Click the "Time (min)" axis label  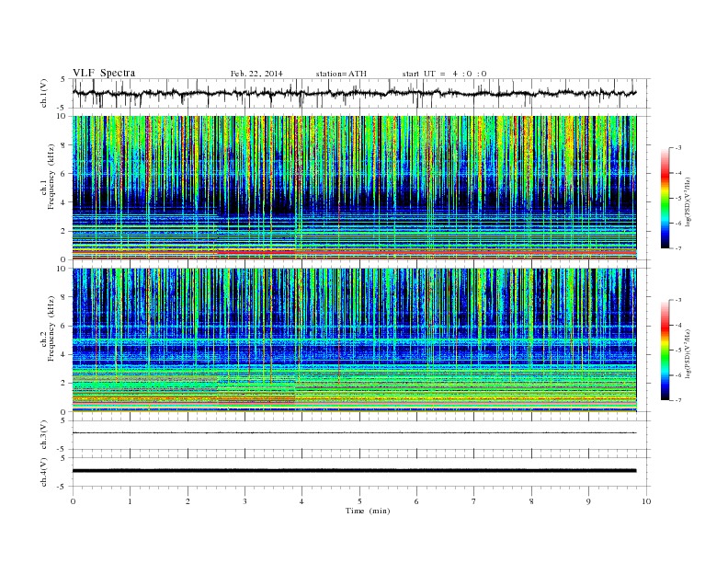tap(368, 511)
